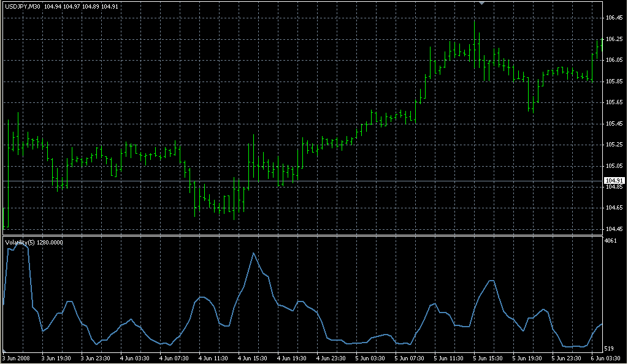The height and width of the screenshot is (364, 628).
Task: Click the 106.45 price axis label
Action: tap(614, 18)
